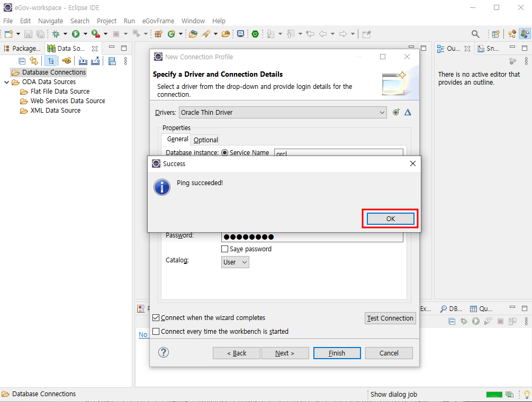Click the Next > button
The image size is (532, 402).
285,353
